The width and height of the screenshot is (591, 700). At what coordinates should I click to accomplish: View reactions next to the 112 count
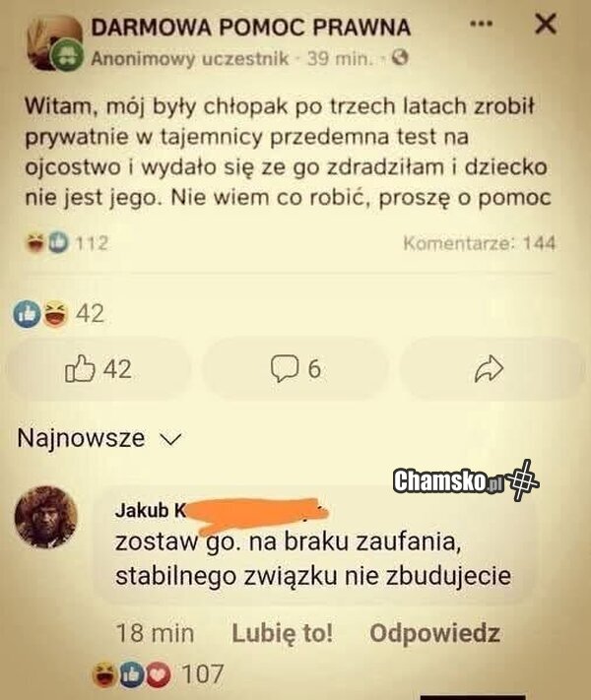48,243
